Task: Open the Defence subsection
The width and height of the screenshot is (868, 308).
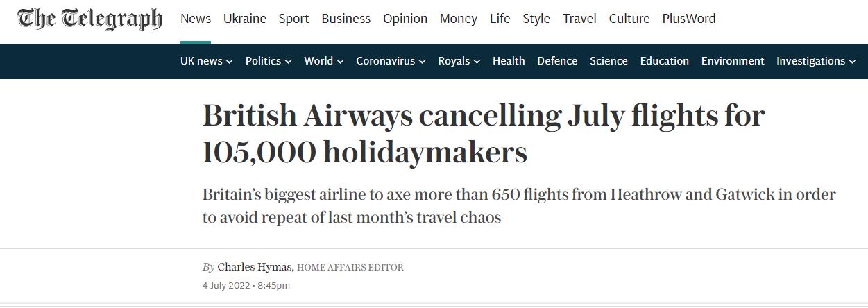Action: pos(557,61)
